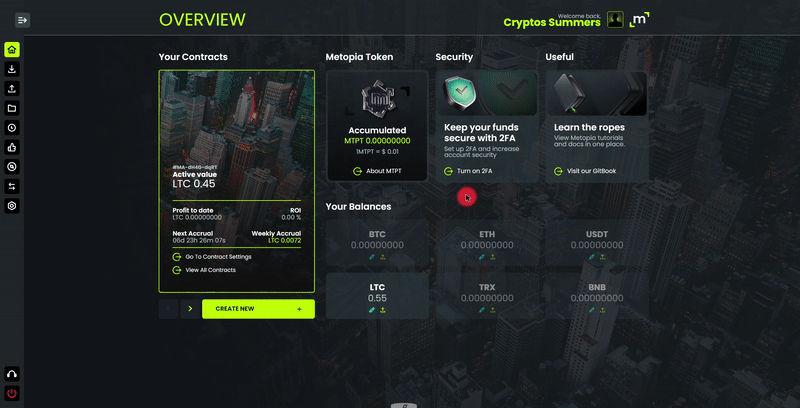Show previous contract with left chevron
Screen dimensions: 800x408
point(168,309)
